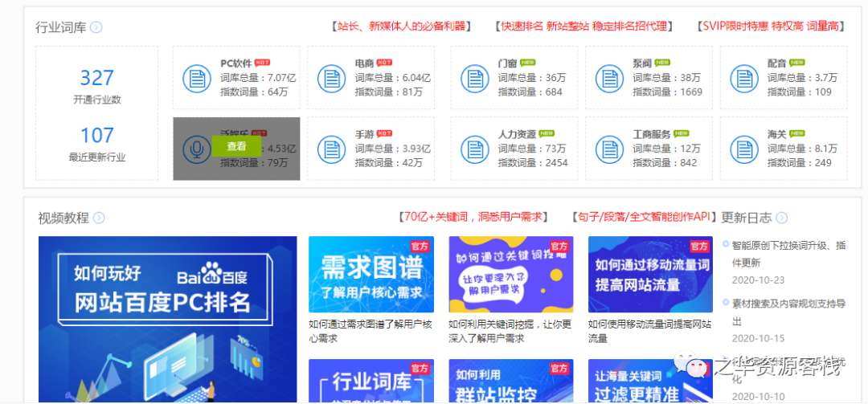This screenshot has height=404, width=868.
Task: Open the 海关 industry title
Action: coord(776,133)
